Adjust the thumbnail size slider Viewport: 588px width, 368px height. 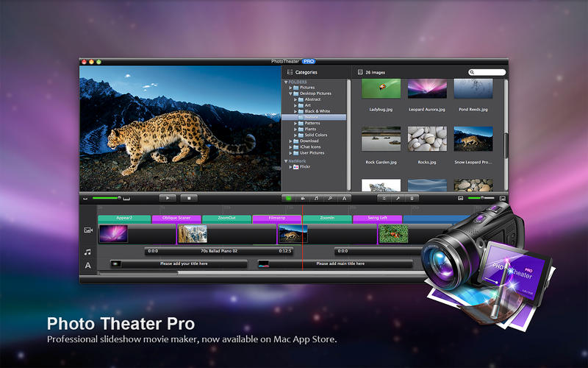[x=481, y=198]
